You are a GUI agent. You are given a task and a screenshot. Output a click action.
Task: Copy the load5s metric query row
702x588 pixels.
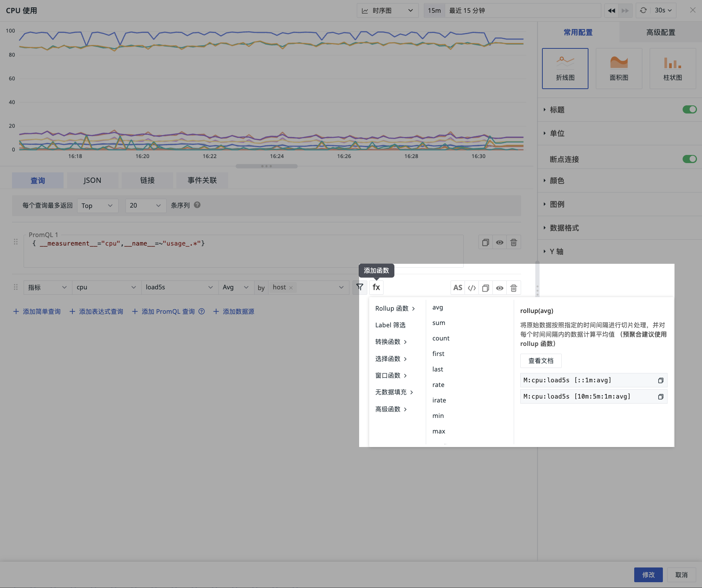tap(485, 288)
